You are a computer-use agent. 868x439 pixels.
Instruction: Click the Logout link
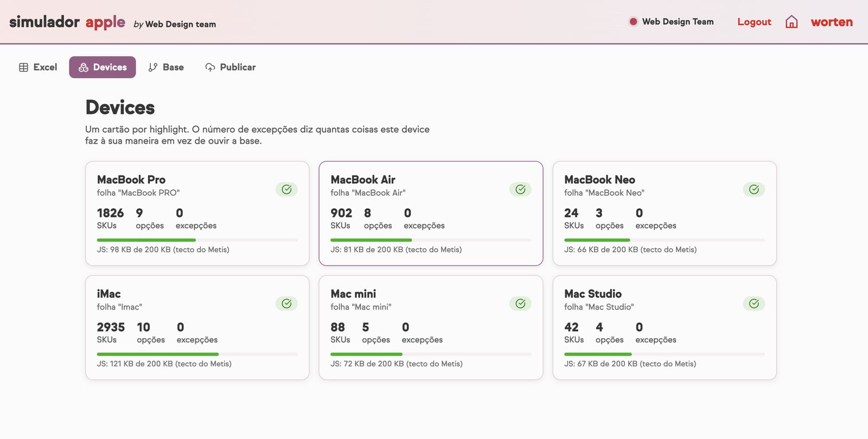754,22
